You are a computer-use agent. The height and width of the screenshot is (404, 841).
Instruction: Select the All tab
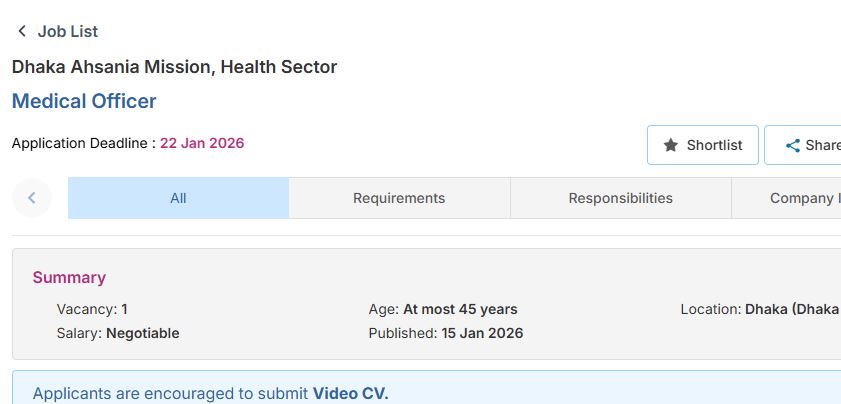pyautogui.click(x=178, y=198)
